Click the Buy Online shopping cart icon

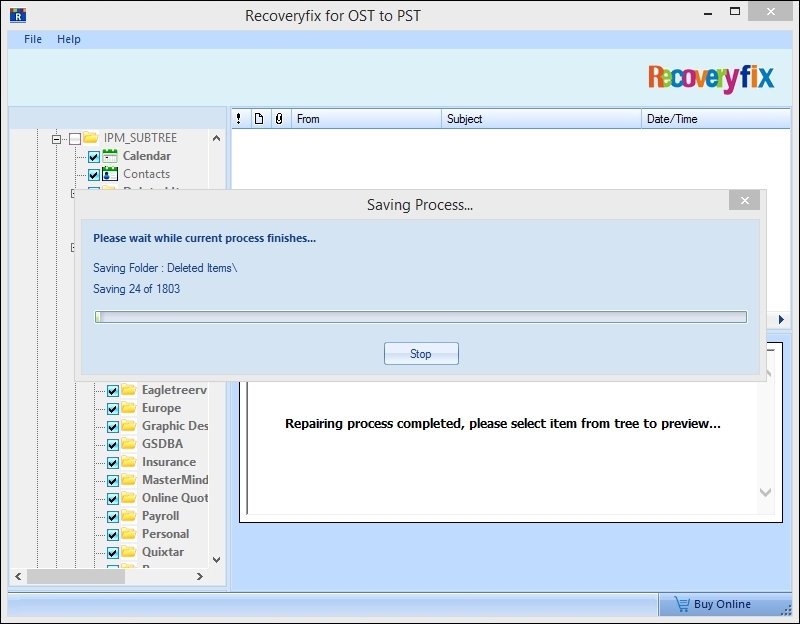click(x=682, y=604)
